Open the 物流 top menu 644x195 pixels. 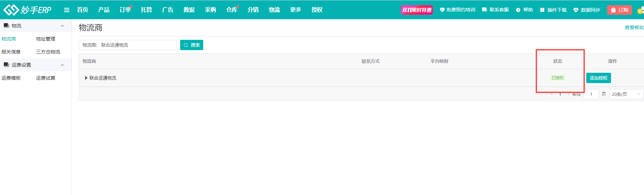tap(274, 10)
